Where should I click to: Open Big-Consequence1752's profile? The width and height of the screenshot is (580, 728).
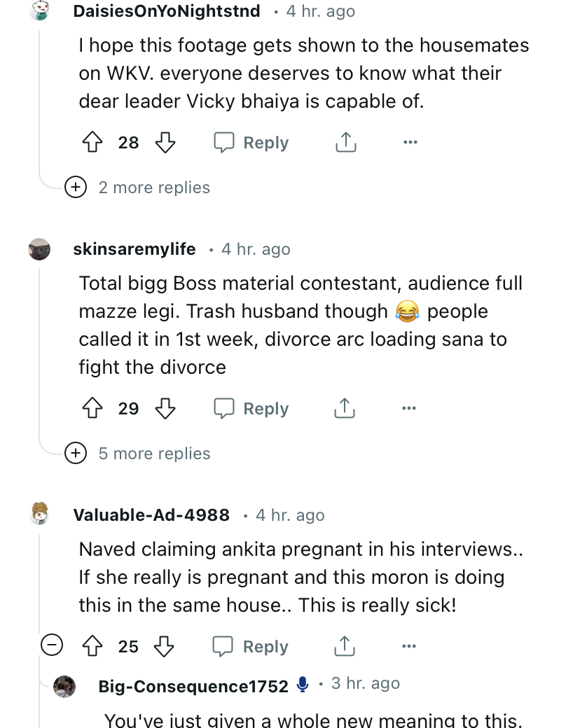193,686
